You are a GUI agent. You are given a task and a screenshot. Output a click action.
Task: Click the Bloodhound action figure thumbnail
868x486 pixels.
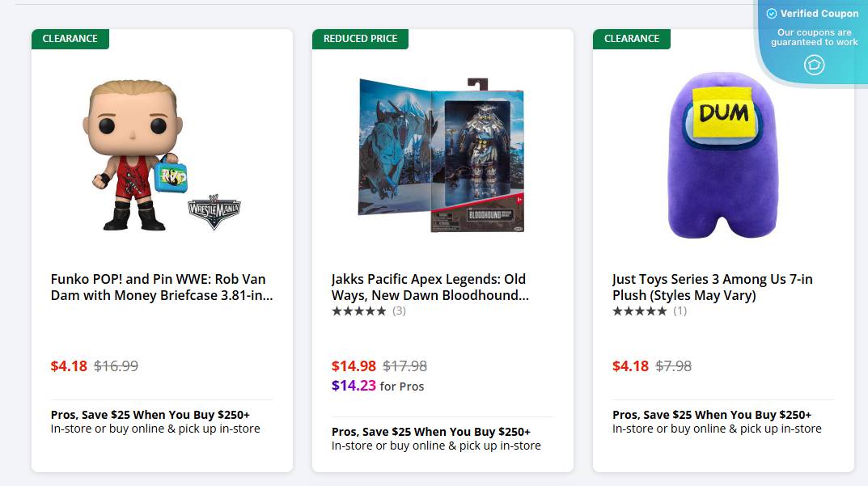442,154
